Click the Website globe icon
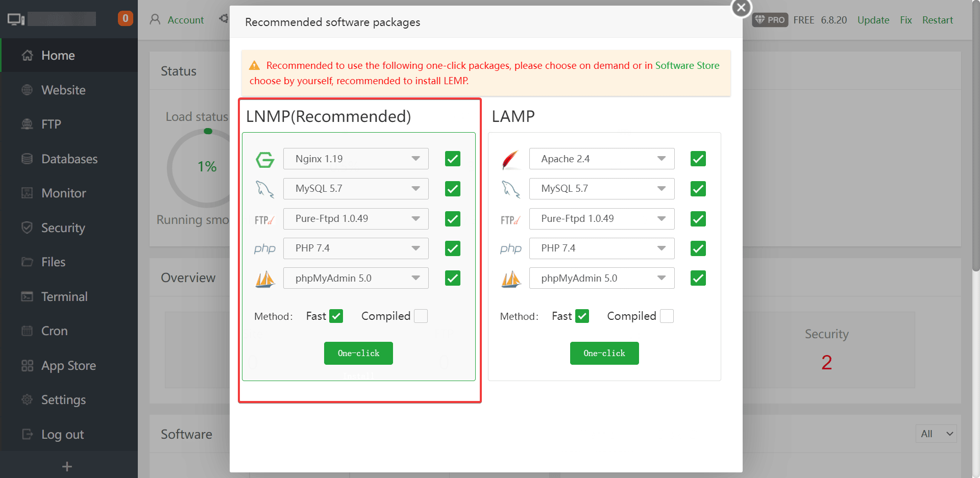This screenshot has width=980, height=478. coord(27,90)
